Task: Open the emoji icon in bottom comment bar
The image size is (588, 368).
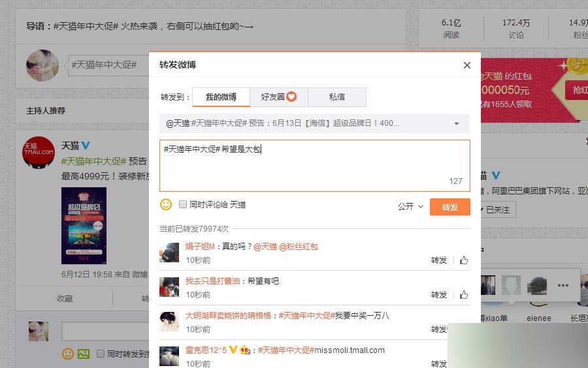Action: click(x=67, y=354)
